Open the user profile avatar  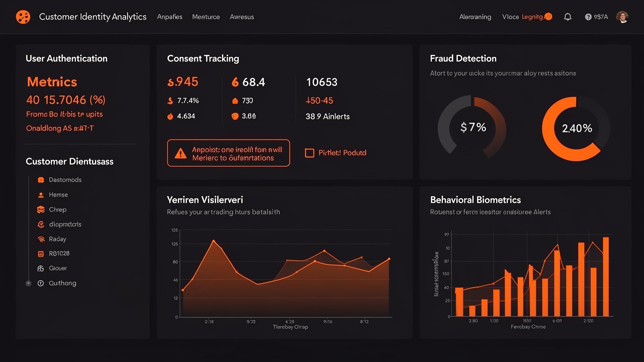[x=622, y=17]
